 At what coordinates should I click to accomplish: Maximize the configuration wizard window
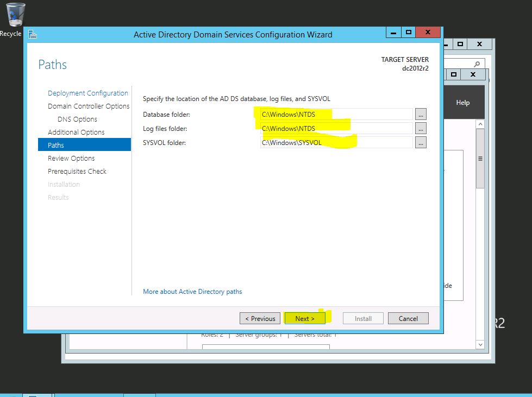pos(409,33)
